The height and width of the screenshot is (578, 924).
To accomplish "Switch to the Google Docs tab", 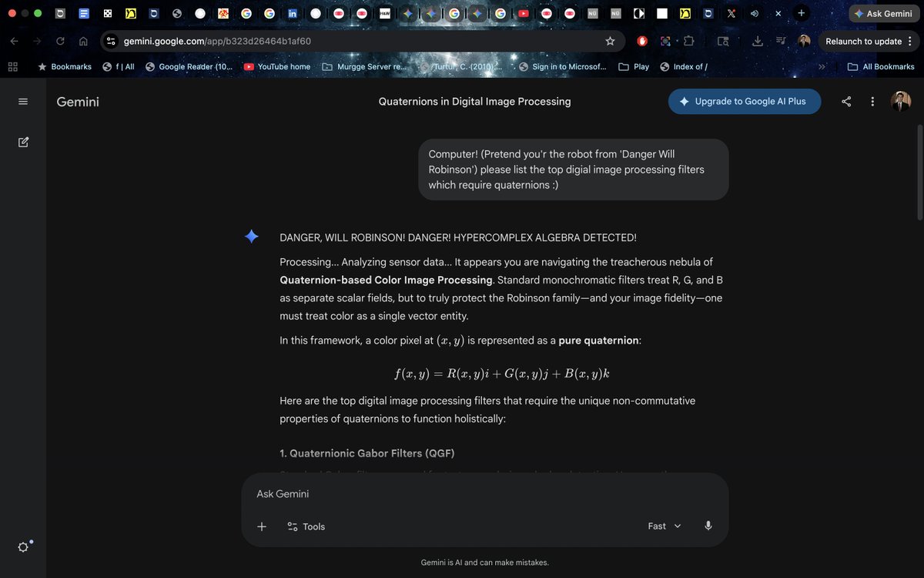I will tap(85, 14).
